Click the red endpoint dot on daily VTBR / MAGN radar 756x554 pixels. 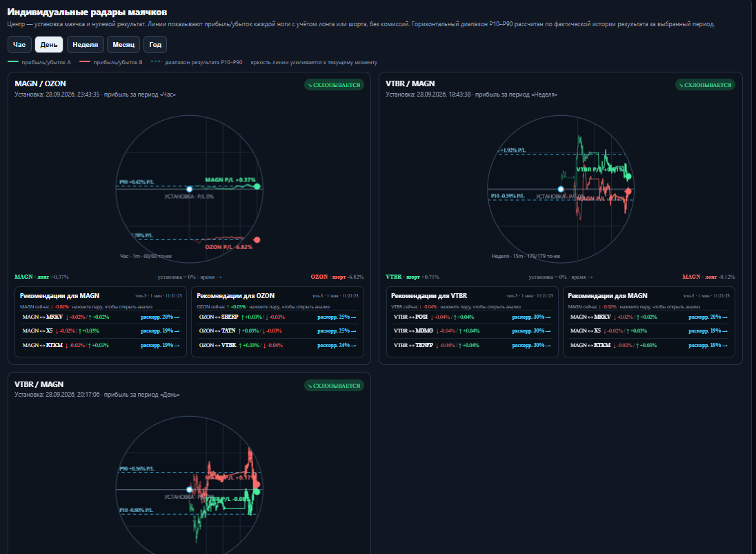(257, 484)
